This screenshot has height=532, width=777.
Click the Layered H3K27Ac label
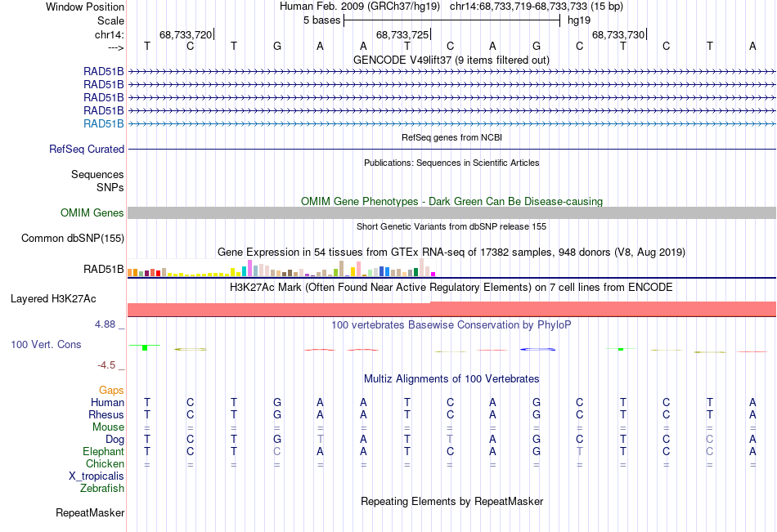pos(53,299)
